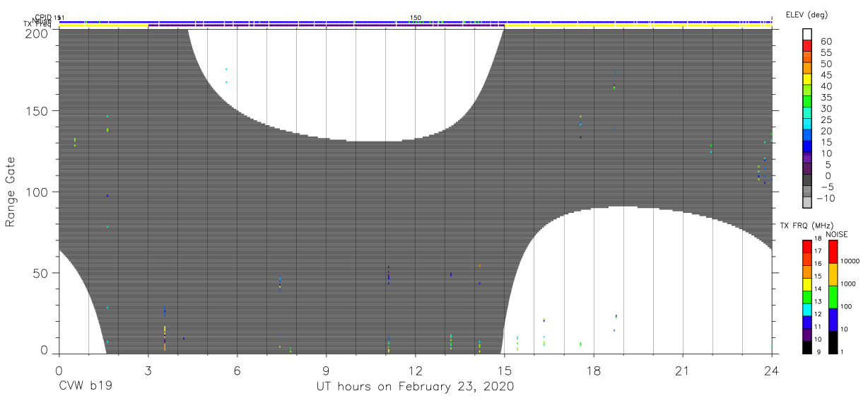Click the 'NOISE' legend title
This screenshot has height=401, width=868.
[x=837, y=234]
